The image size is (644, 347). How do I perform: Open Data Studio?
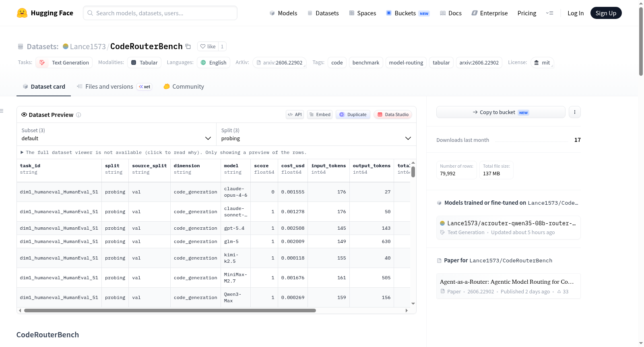tap(393, 114)
